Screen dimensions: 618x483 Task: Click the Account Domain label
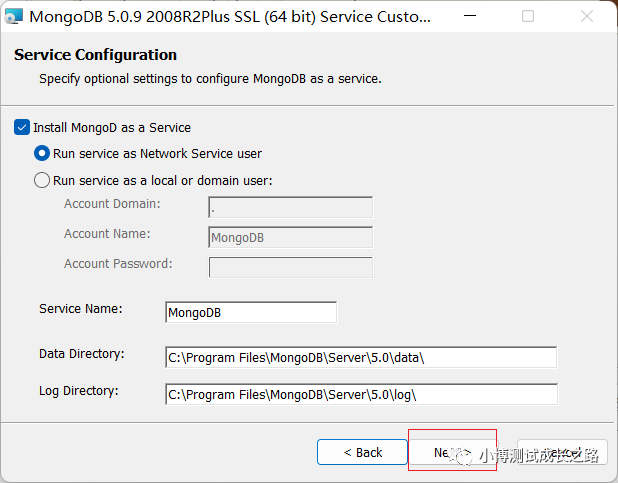point(112,204)
